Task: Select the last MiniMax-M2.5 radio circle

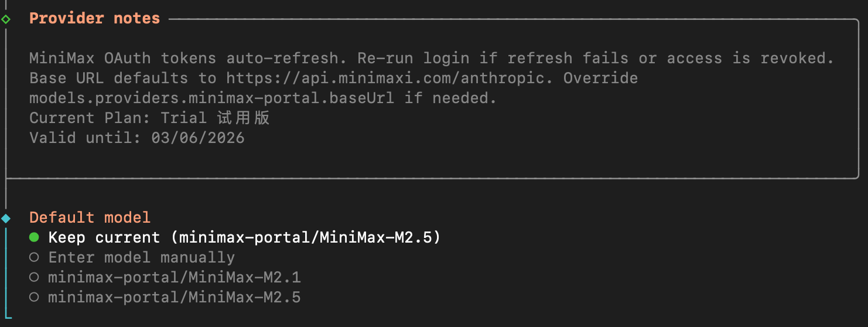Action: click(34, 297)
